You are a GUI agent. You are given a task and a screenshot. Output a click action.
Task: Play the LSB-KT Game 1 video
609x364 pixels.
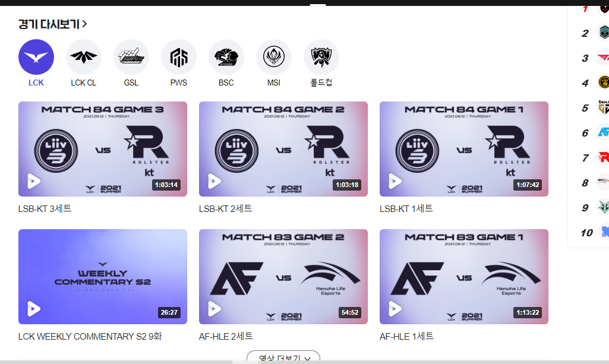coord(395,181)
